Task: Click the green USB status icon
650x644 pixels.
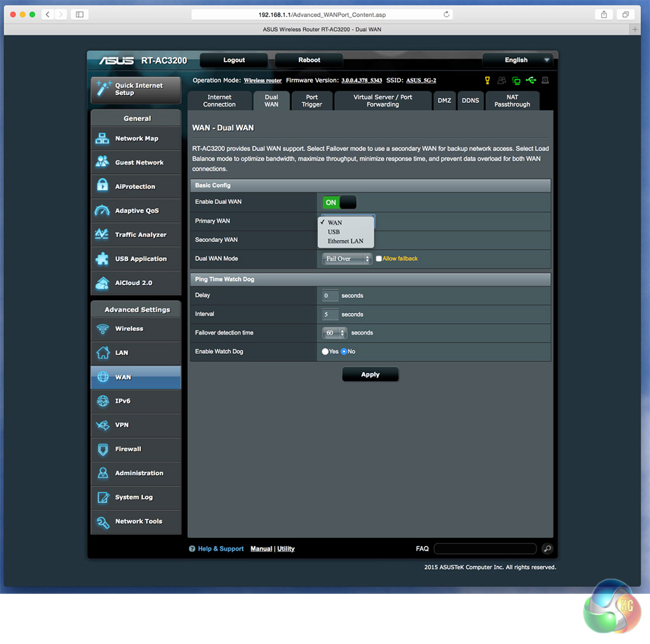Action: [531, 80]
